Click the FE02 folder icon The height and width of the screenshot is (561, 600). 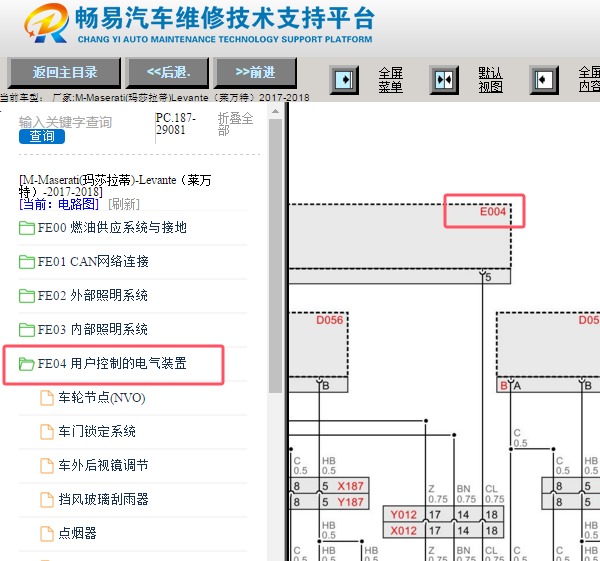pyautogui.click(x=27, y=296)
